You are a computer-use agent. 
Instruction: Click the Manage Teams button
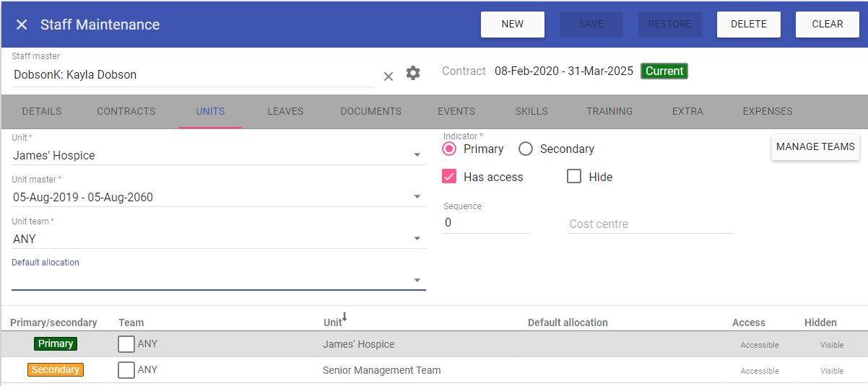(x=815, y=147)
